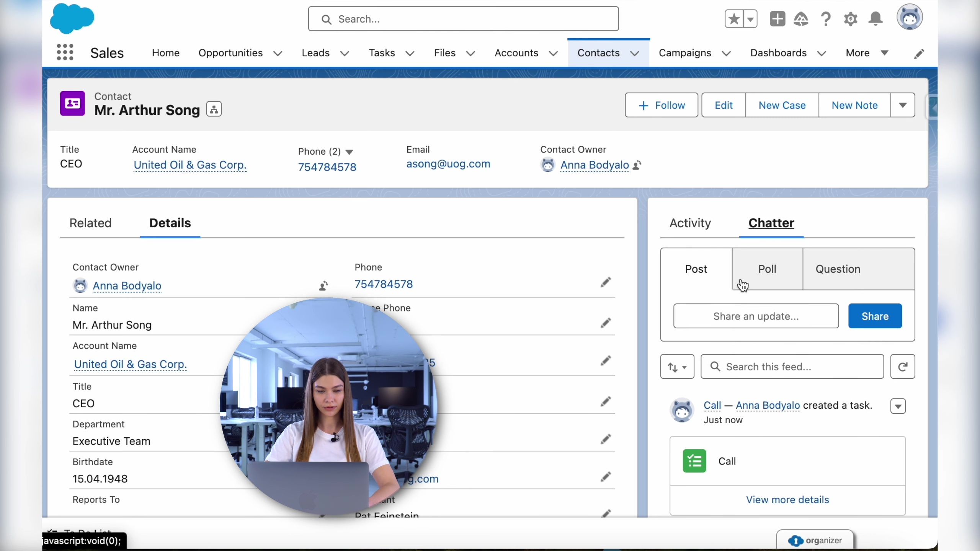Click the contact hierarchy icon beside Arthur Song
Screen dimensions: 980x551
(214, 109)
